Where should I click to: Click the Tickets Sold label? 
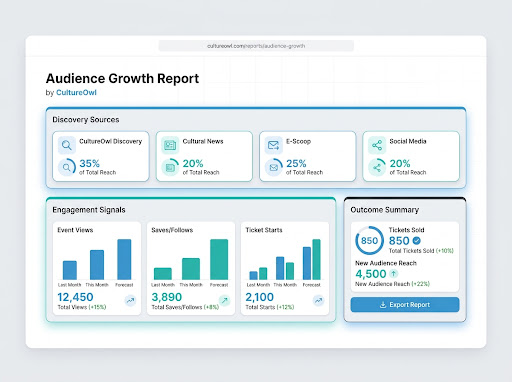pyautogui.click(x=406, y=230)
